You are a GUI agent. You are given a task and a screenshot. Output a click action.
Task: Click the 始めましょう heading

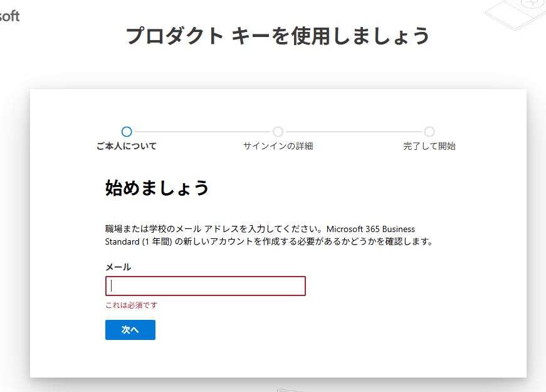coord(157,188)
